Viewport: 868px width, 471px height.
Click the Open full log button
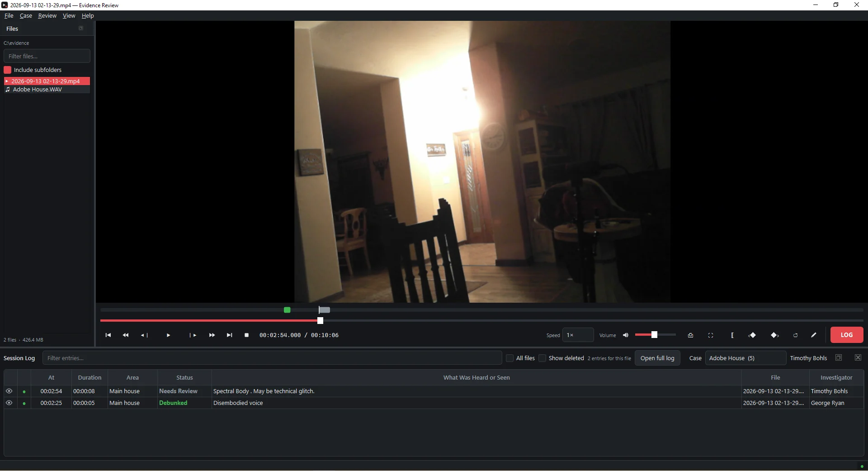[x=657, y=358]
